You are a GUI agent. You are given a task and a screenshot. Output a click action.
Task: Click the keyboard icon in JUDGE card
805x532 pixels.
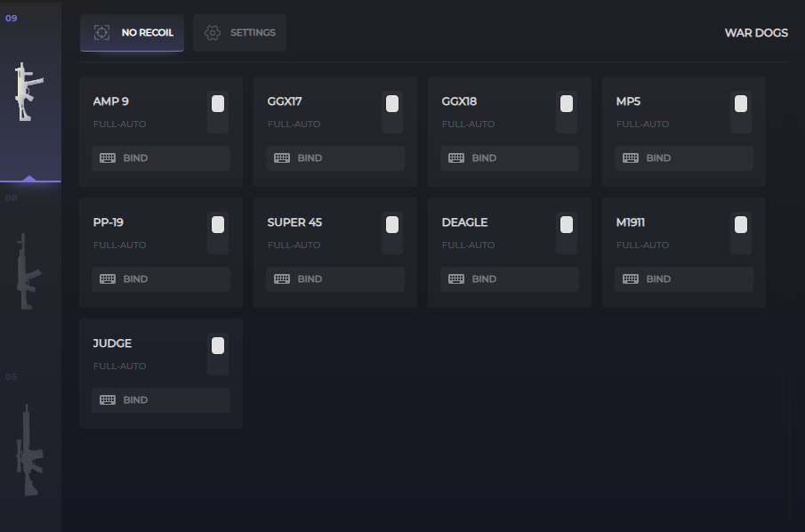pyautogui.click(x=108, y=400)
